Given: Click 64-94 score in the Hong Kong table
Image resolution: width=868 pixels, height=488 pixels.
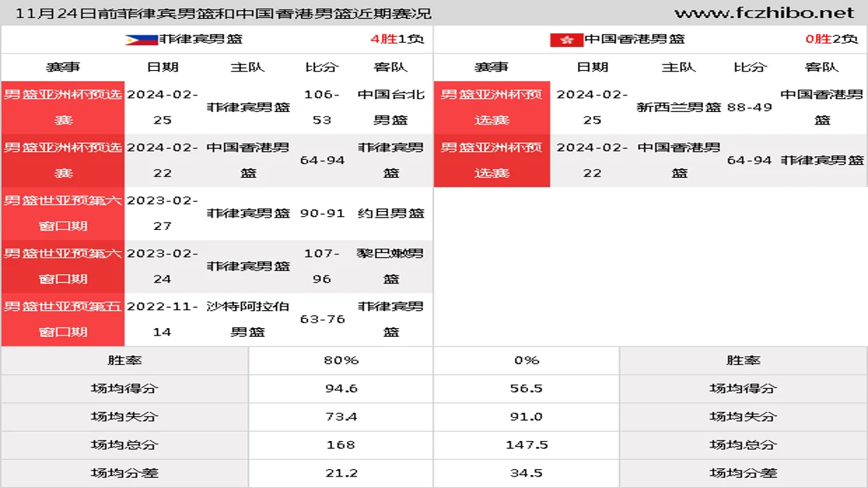Looking at the screenshot, I should coord(749,160).
